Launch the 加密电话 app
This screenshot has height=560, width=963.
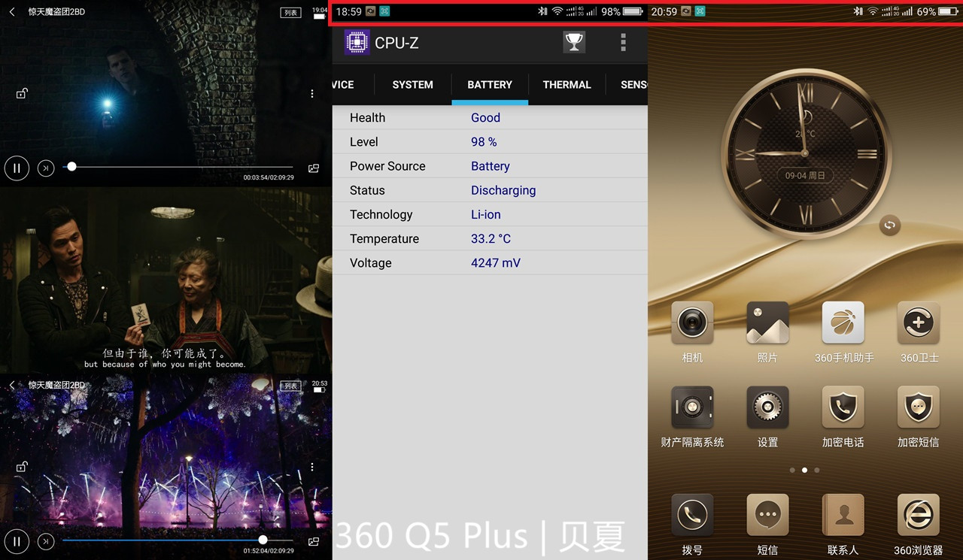click(x=843, y=407)
